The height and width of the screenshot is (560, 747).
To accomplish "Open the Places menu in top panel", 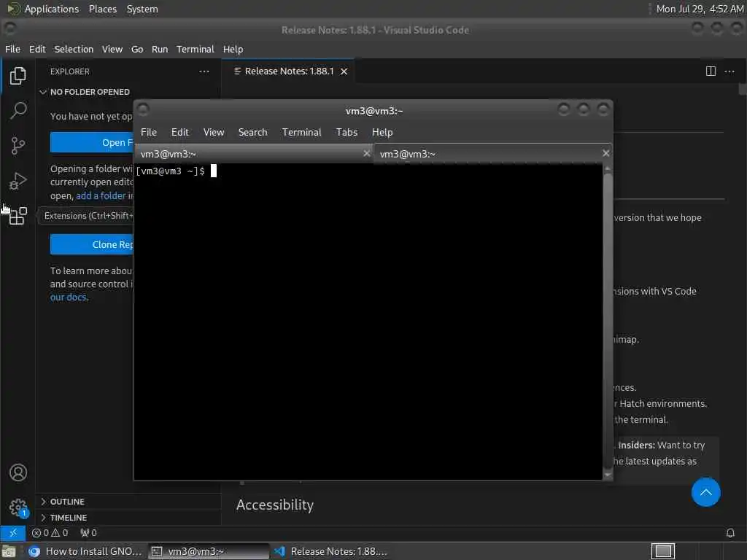I will (x=102, y=9).
